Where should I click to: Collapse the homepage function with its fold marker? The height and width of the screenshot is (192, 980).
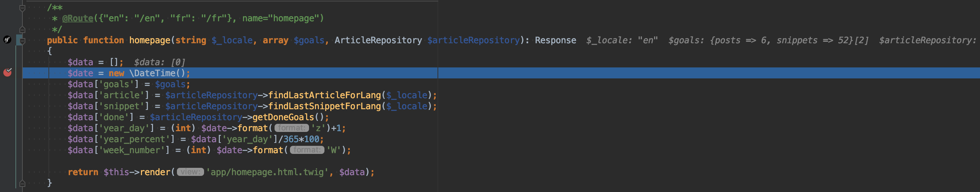tap(22, 40)
